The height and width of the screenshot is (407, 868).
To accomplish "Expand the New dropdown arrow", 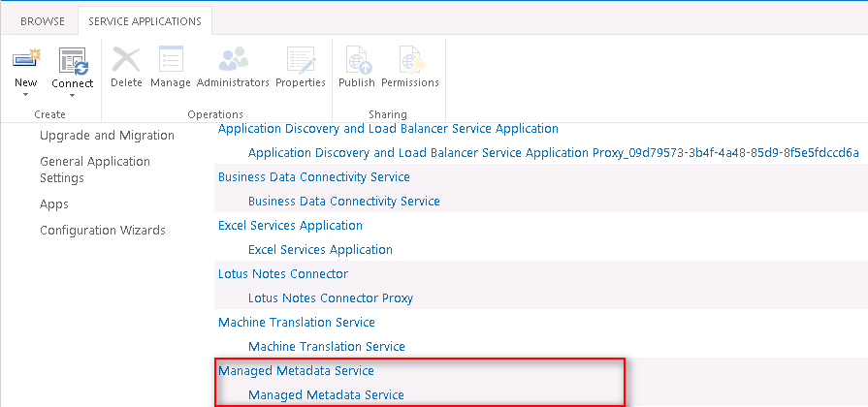I will coord(26,94).
